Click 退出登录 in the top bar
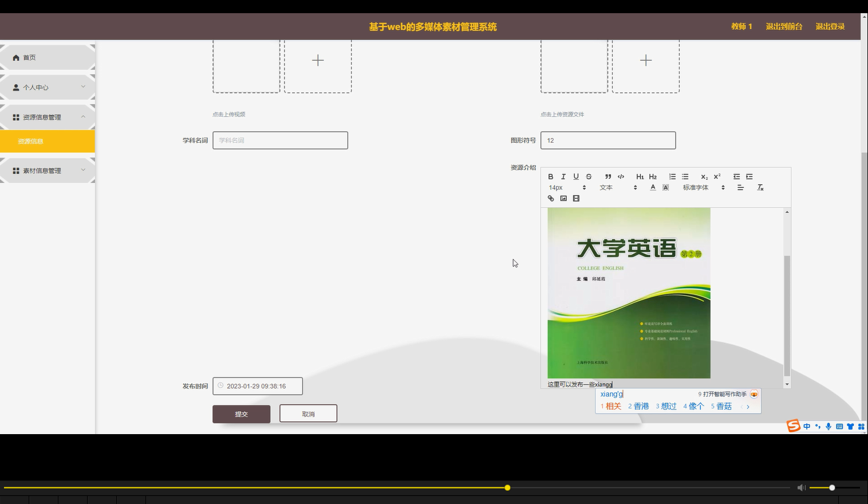Screen dimensions: 868x504 pyautogui.click(x=830, y=26)
